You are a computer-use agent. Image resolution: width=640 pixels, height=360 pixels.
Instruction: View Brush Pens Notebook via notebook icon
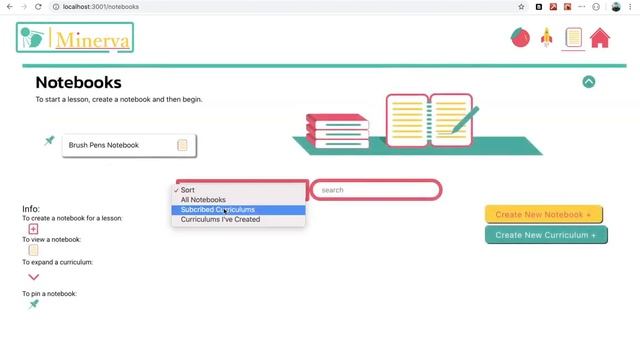(182, 145)
